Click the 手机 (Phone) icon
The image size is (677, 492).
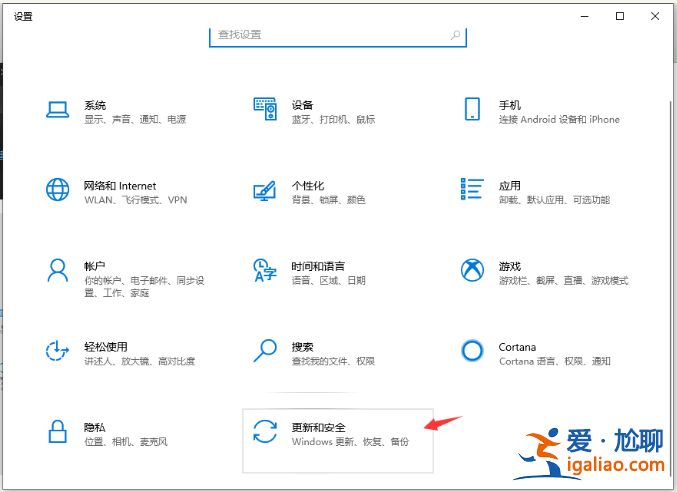pyautogui.click(x=472, y=110)
